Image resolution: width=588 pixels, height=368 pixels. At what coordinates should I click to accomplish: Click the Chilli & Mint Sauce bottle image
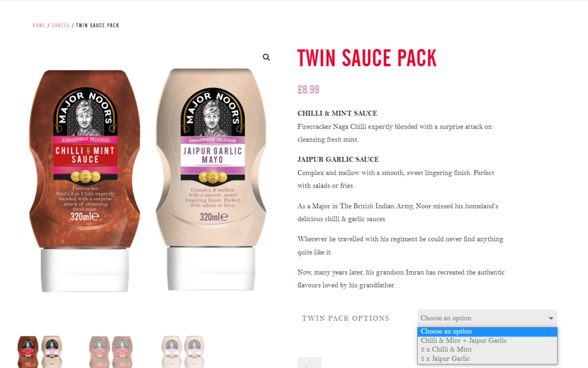click(85, 181)
